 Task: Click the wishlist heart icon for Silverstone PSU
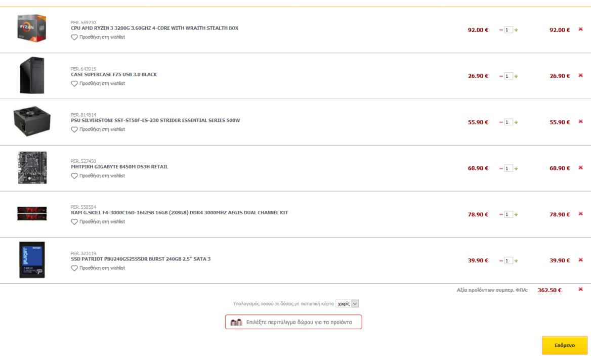tap(74, 129)
